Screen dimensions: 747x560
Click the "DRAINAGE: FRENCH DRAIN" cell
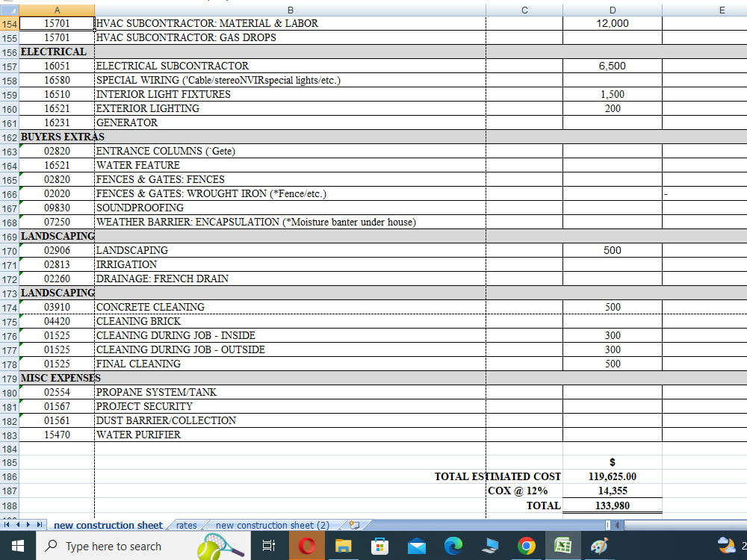[x=290, y=279]
